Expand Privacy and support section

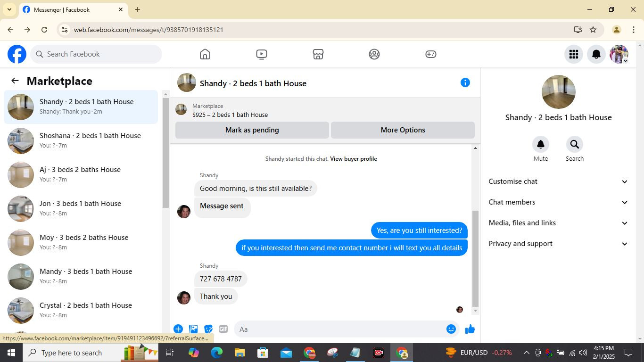pyautogui.click(x=558, y=244)
